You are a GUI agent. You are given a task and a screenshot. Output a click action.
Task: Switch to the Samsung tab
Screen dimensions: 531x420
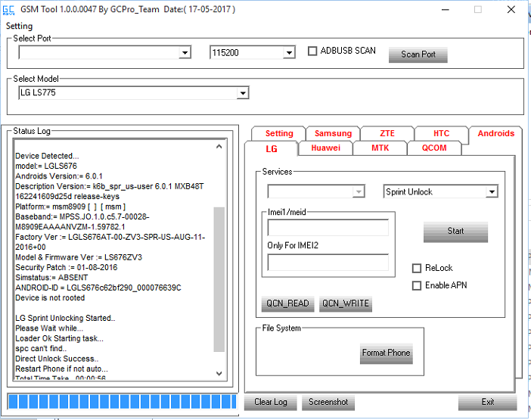(x=333, y=133)
